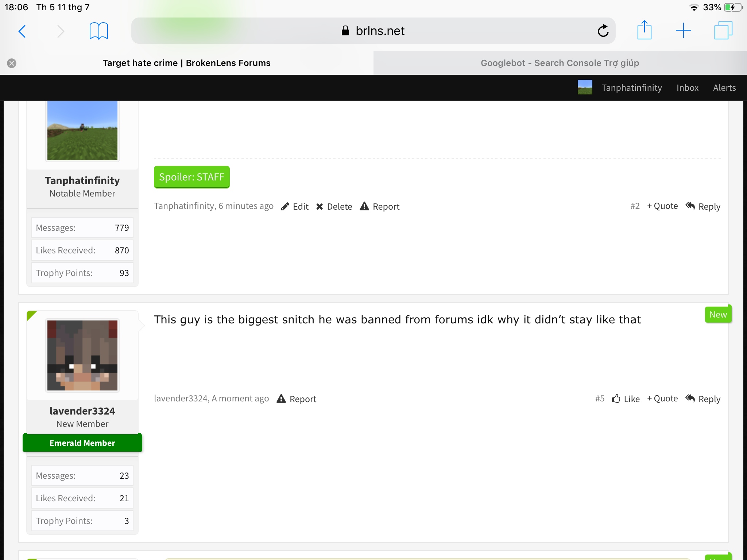Expand the Spoiler: STAFF section
The height and width of the screenshot is (560, 747).
[x=192, y=177]
